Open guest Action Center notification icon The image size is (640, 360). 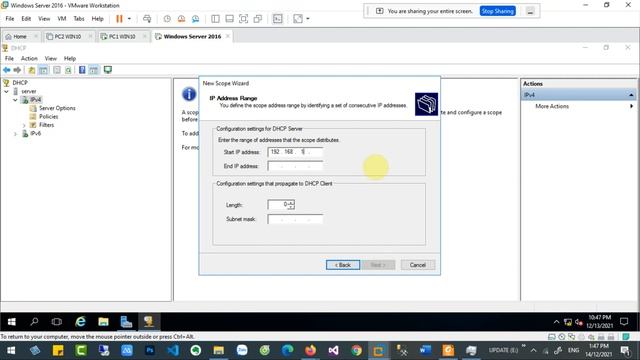click(624, 322)
